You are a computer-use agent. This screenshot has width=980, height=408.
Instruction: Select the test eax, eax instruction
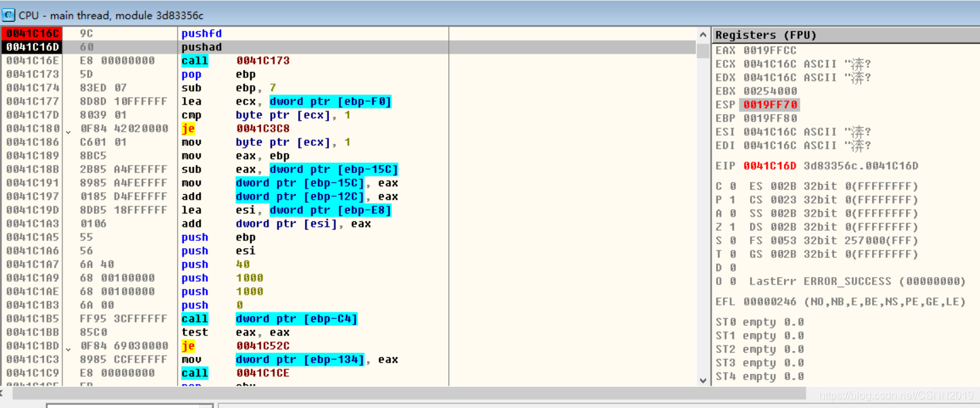coord(235,332)
